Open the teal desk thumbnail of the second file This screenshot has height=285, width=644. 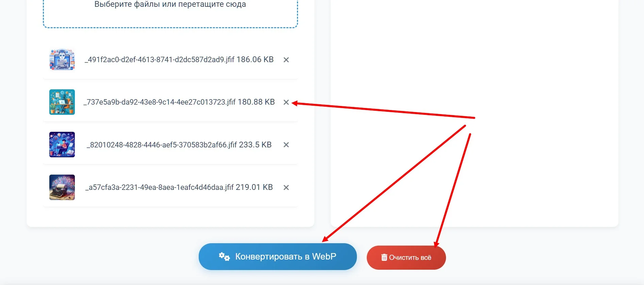62,102
